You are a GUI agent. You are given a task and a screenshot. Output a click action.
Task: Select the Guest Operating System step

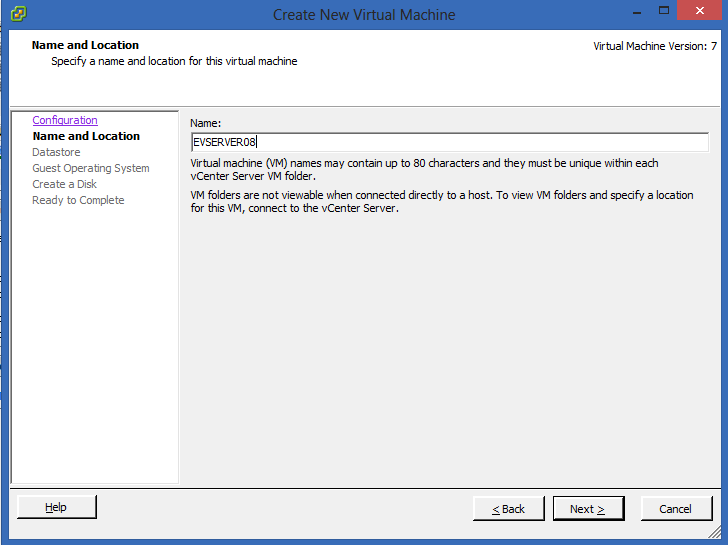(91, 168)
